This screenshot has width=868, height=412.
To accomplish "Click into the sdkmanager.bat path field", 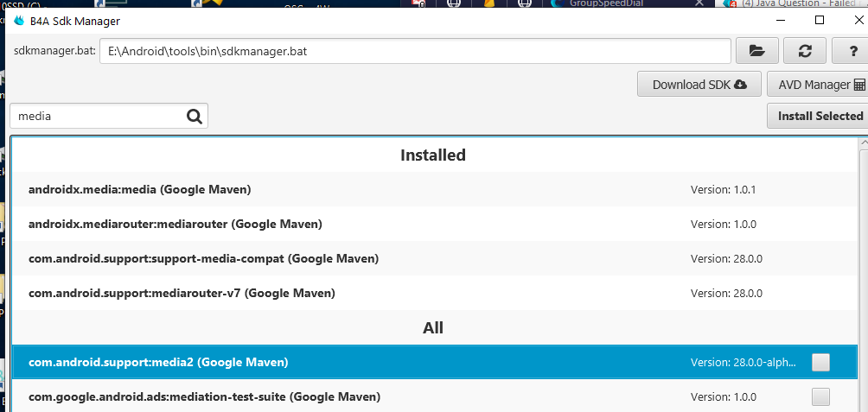I will [415, 51].
